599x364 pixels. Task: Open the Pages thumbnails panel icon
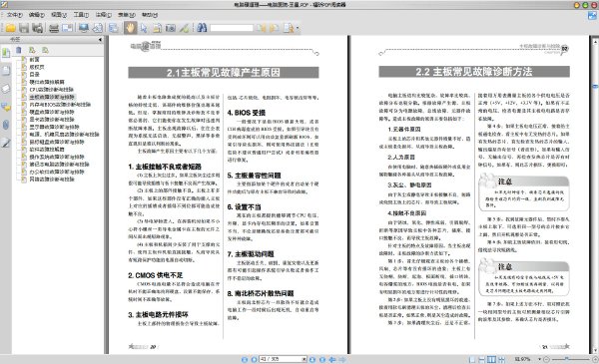pos(6,71)
